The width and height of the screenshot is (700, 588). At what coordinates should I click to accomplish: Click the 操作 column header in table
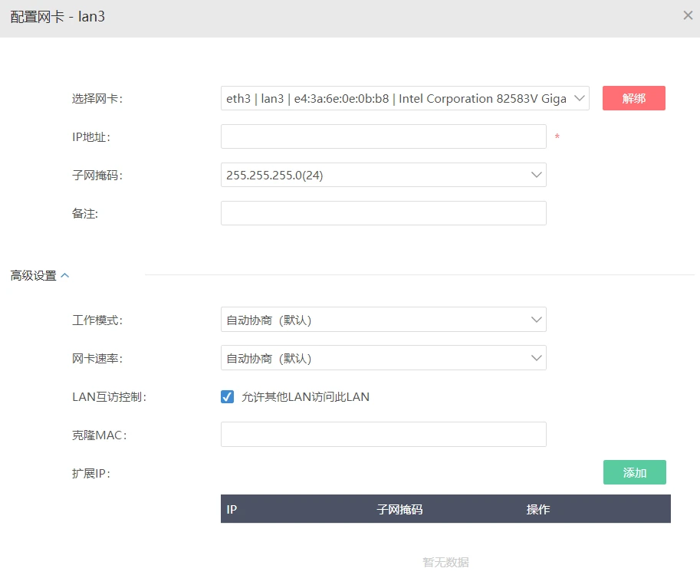click(538, 510)
